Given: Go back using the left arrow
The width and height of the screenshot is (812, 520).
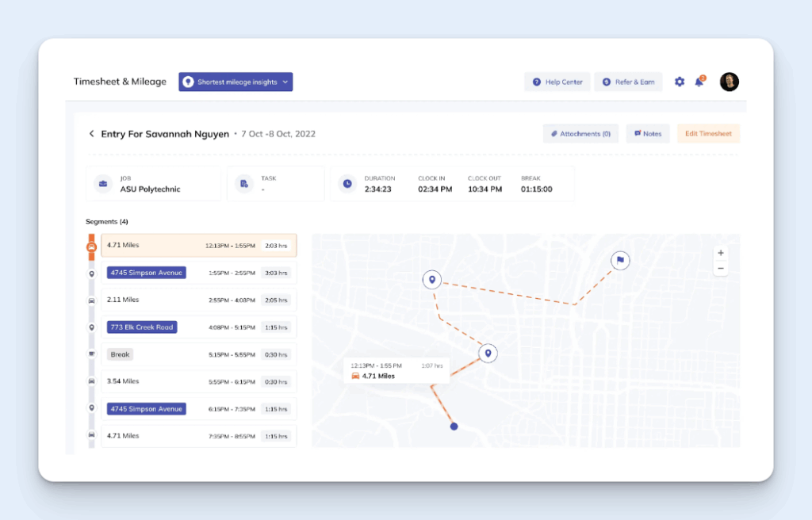Looking at the screenshot, I should (x=91, y=134).
